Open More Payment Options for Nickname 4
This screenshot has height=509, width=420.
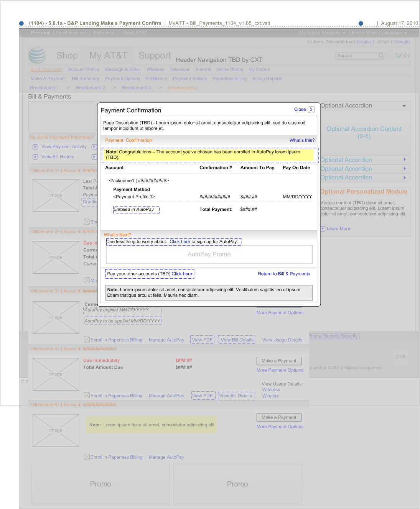click(280, 370)
